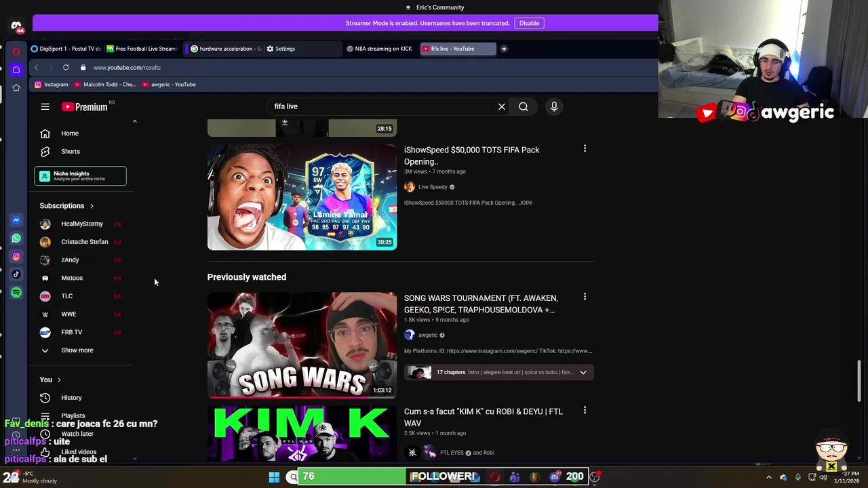Expand the Subscriptions section arrow
The width and height of the screenshot is (868, 488).
[x=92, y=206]
